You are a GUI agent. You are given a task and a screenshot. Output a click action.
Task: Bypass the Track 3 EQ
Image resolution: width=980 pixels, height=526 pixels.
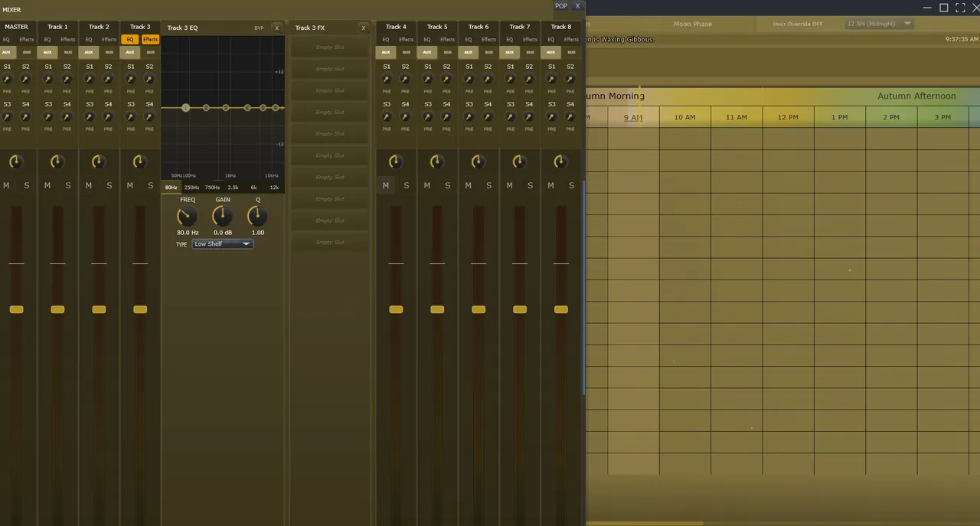pos(259,28)
